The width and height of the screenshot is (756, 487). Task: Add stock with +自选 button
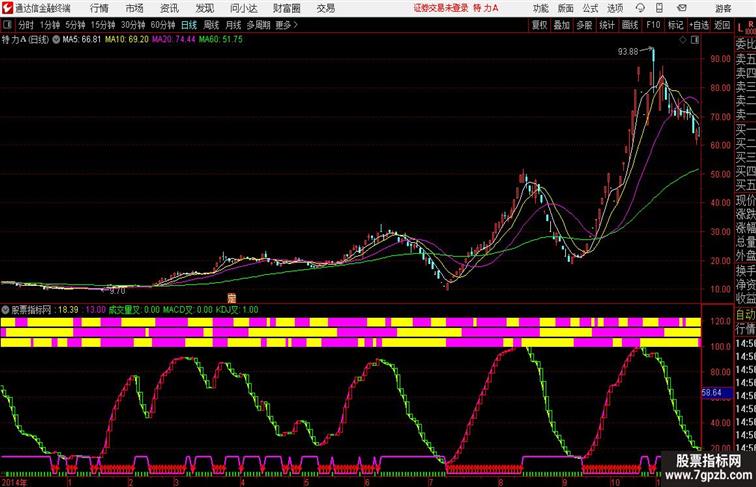coord(699,25)
